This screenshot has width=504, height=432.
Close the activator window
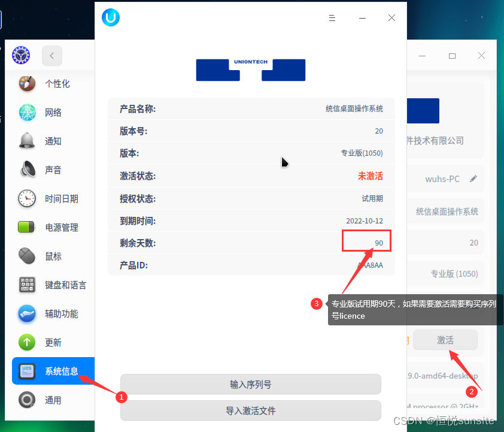tap(391, 18)
